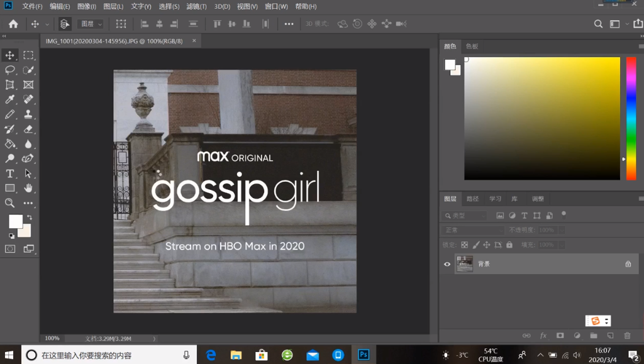Select the Frame tool
The width and height of the screenshot is (644, 364).
coord(28,84)
